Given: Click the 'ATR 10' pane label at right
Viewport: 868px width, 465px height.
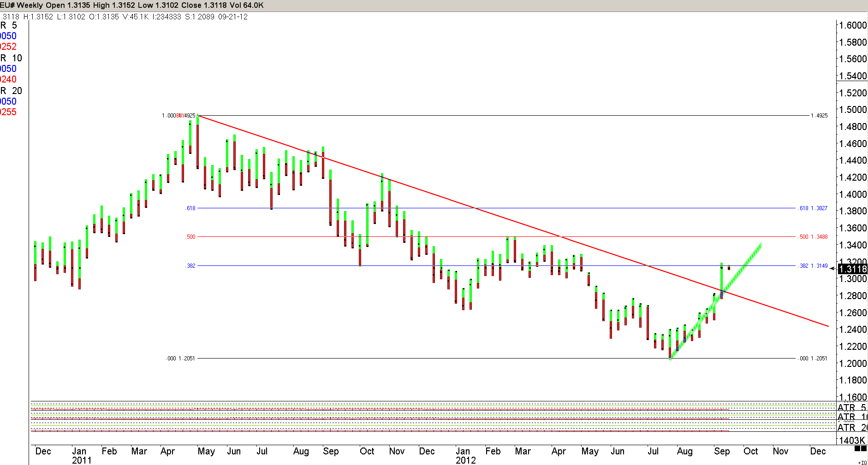Looking at the screenshot, I should pos(852,417).
